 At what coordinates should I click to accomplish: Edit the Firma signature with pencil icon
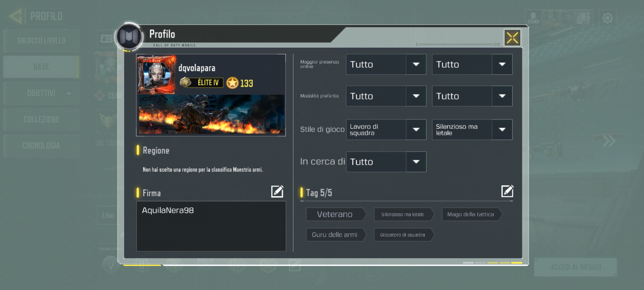pyautogui.click(x=277, y=191)
